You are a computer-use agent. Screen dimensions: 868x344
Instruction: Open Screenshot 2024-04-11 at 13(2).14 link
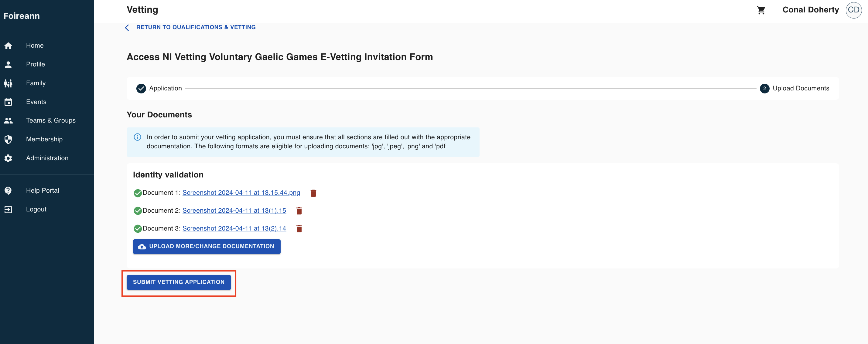tap(234, 228)
